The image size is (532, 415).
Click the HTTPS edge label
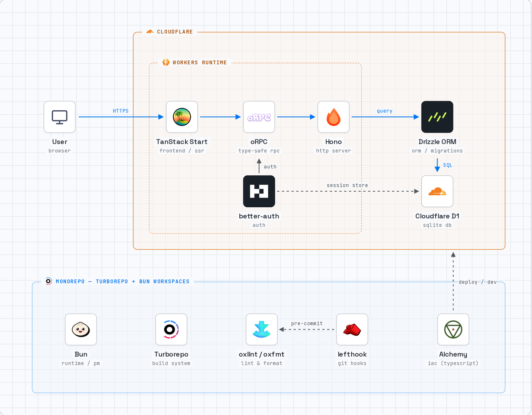(x=121, y=111)
